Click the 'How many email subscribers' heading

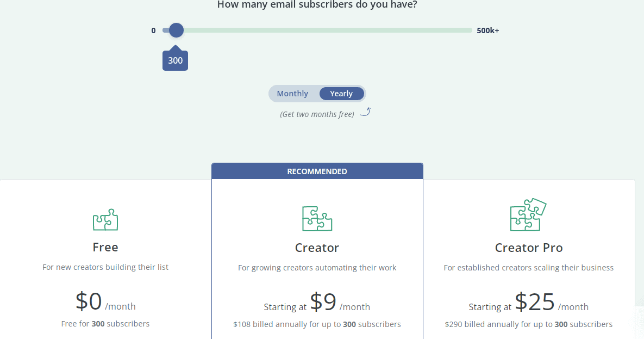(x=317, y=4)
